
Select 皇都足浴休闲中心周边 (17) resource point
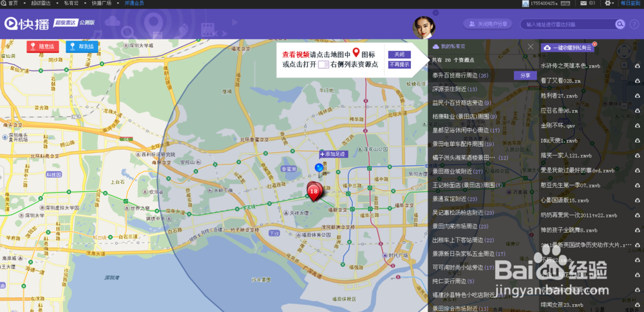pyautogui.click(x=466, y=130)
